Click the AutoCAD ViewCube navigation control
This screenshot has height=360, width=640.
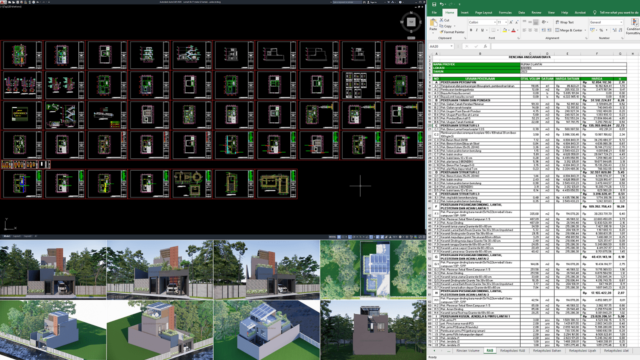(x=411, y=22)
